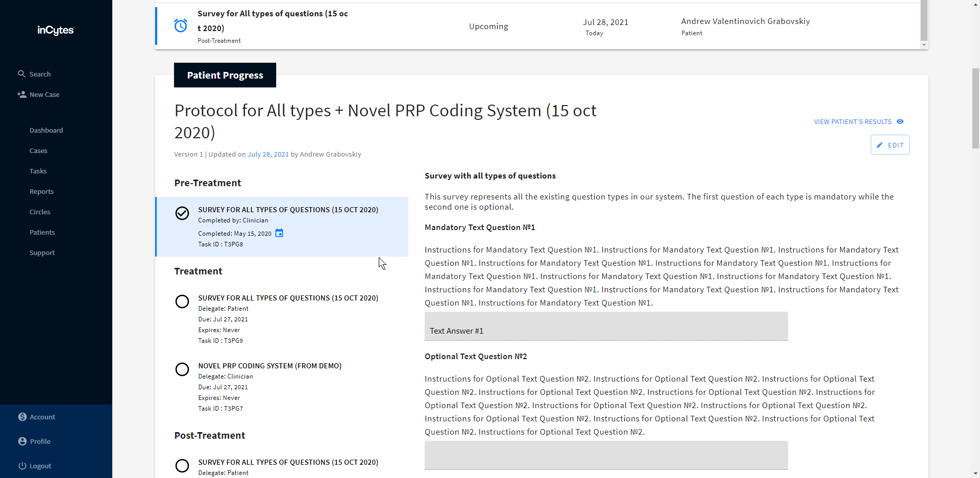The image size is (980, 478).
Task: Toggle the eye icon for patient's results
Action: tap(900, 121)
